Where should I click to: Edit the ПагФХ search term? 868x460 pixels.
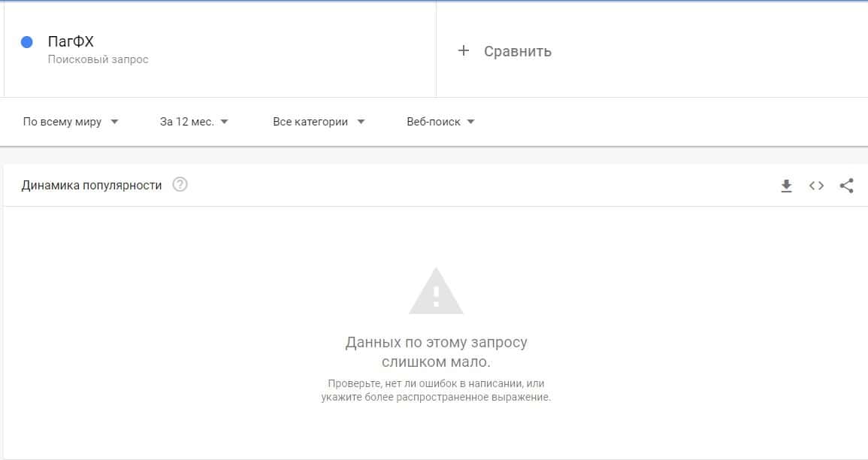click(71, 41)
